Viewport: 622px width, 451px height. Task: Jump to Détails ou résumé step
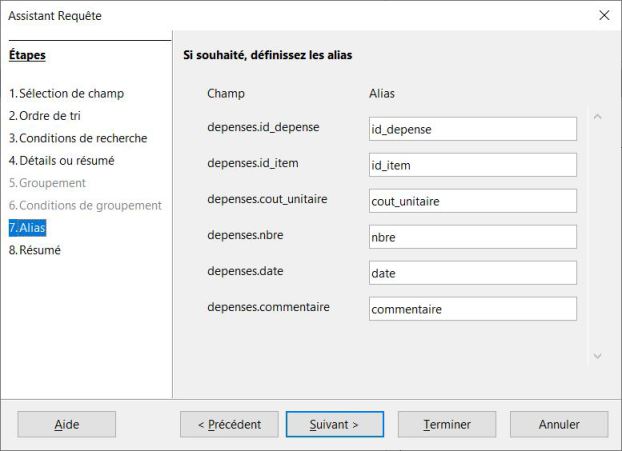tap(61, 160)
